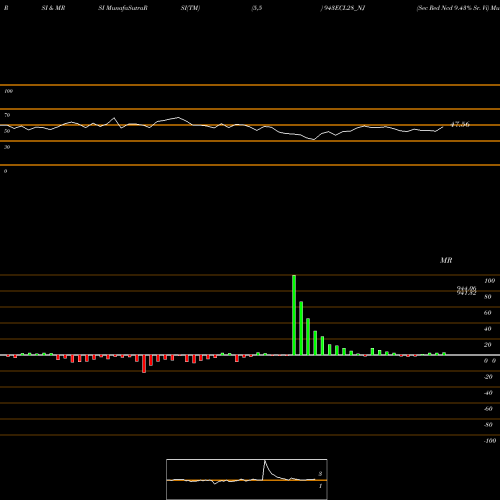Click the MR axis label 40
500x500 pixels.
(x=488, y=329)
